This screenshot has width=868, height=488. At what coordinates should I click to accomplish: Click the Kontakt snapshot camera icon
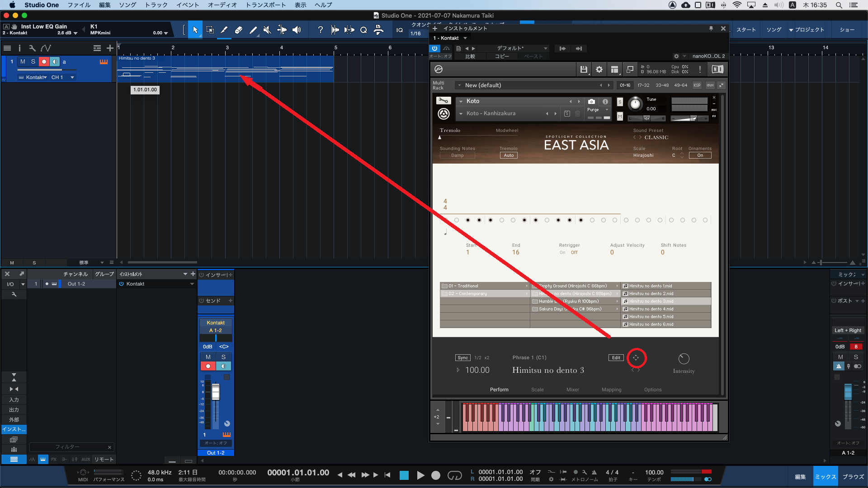pyautogui.click(x=591, y=102)
